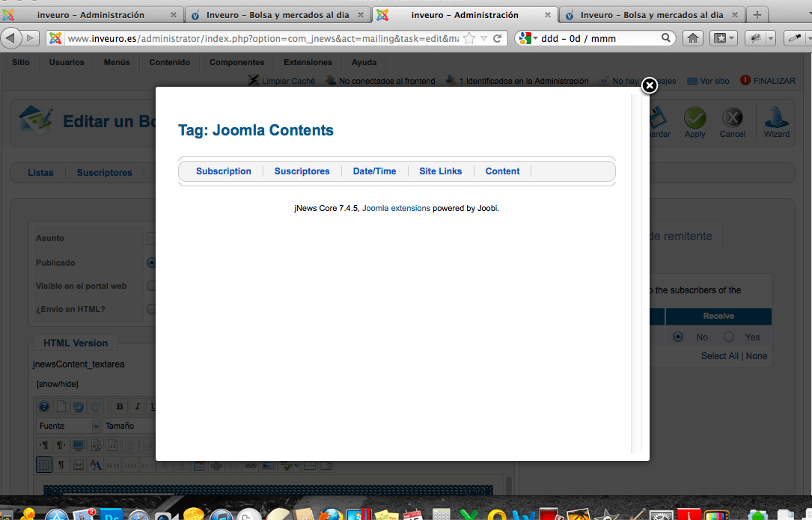
Task: Click the redo icon in editor toolbar
Action: click(95, 406)
